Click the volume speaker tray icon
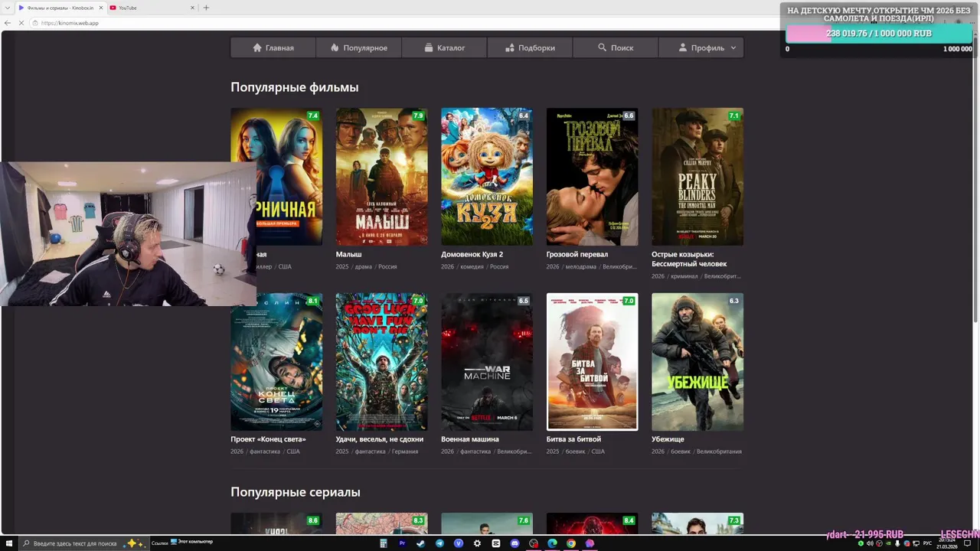This screenshot has height=551, width=980. click(870, 543)
